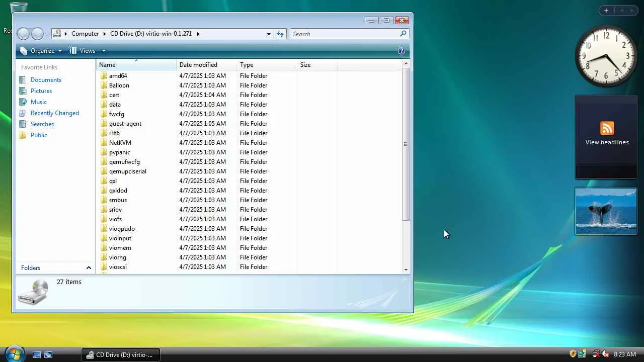Click the Documents icon in Favorite Links

pyautogui.click(x=22, y=80)
